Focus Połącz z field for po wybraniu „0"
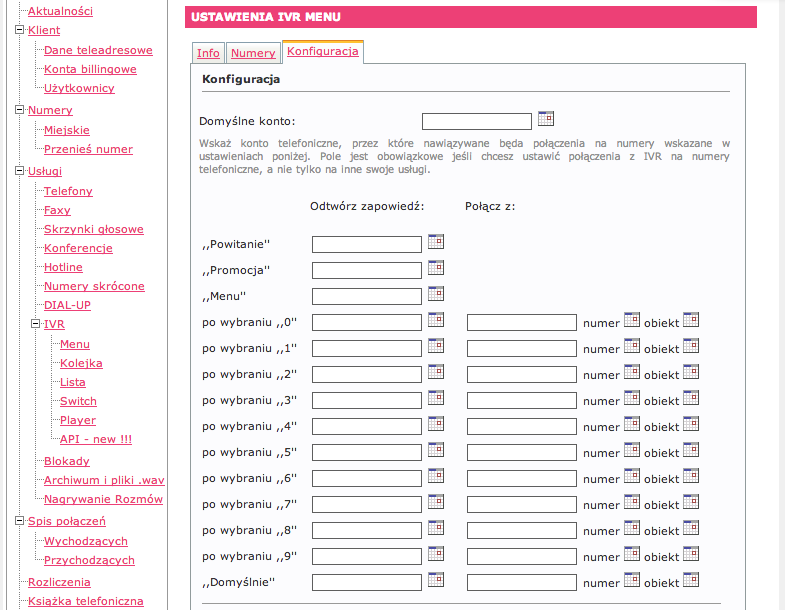 point(522,323)
